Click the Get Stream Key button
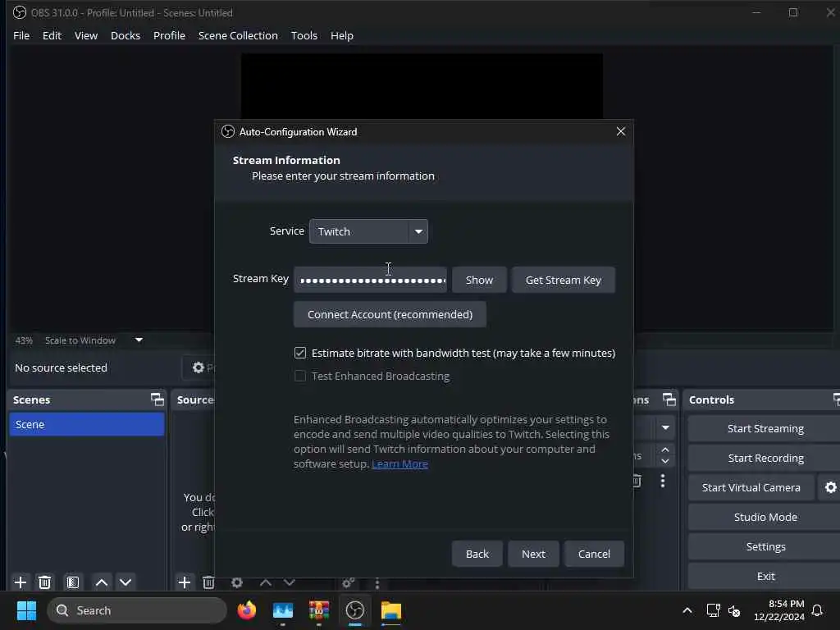This screenshot has width=840, height=630. point(563,280)
